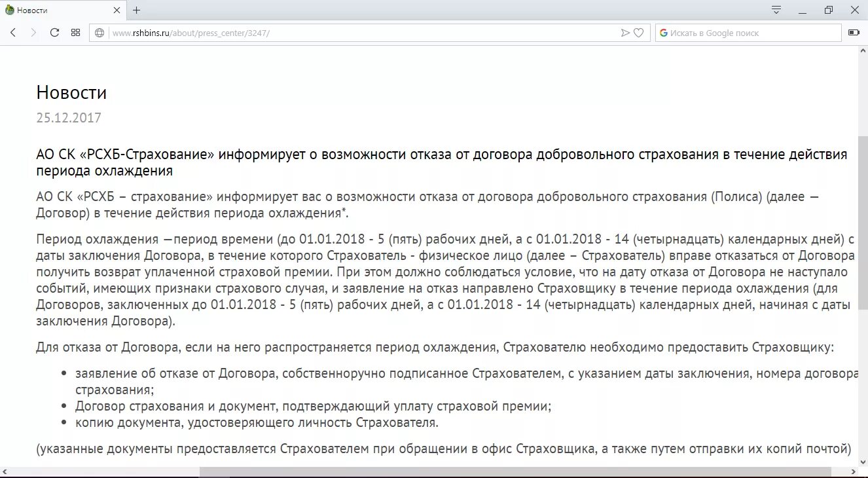Click the globe site info icon
The width and height of the screenshot is (868, 478).
click(x=99, y=33)
